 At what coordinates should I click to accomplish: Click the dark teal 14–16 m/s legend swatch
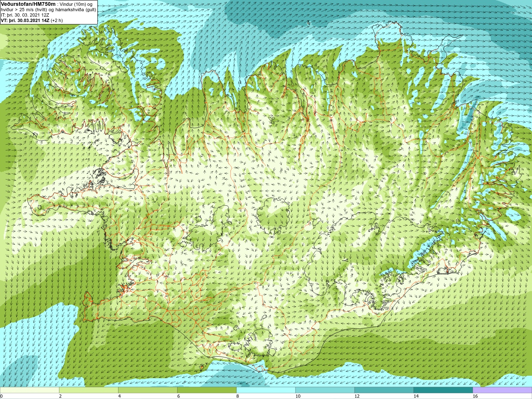443,390
